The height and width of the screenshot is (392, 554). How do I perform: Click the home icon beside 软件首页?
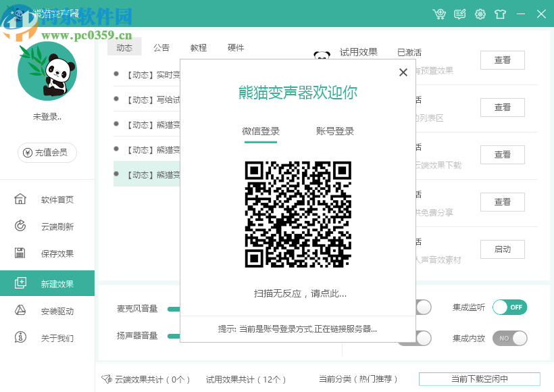tap(20, 199)
